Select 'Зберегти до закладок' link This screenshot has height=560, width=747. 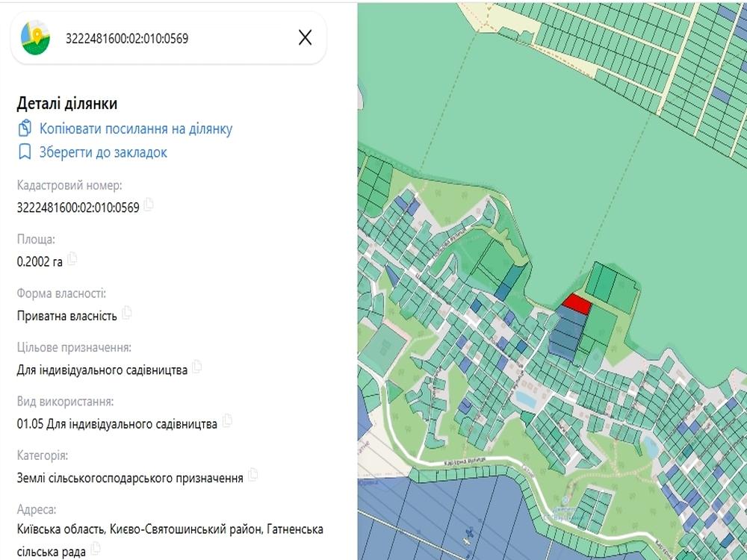tap(103, 153)
